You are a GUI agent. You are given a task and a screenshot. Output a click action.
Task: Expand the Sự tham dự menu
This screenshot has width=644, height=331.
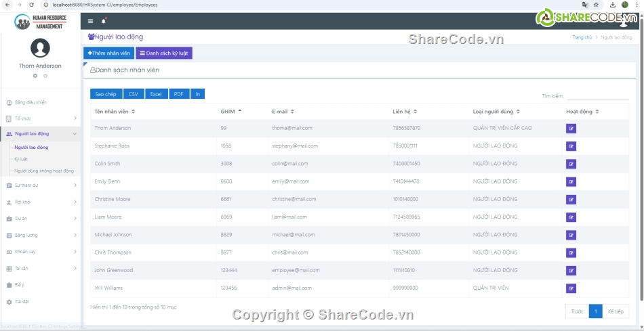coord(40,185)
